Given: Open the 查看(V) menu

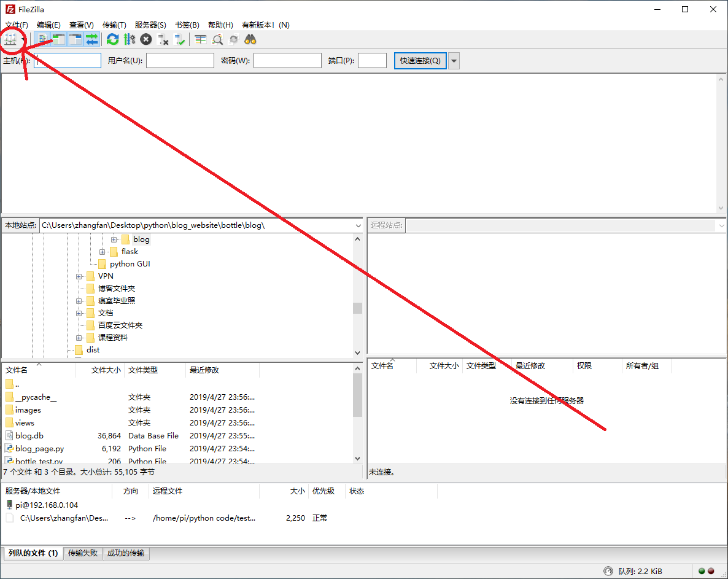Looking at the screenshot, I should [x=82, y=25].
